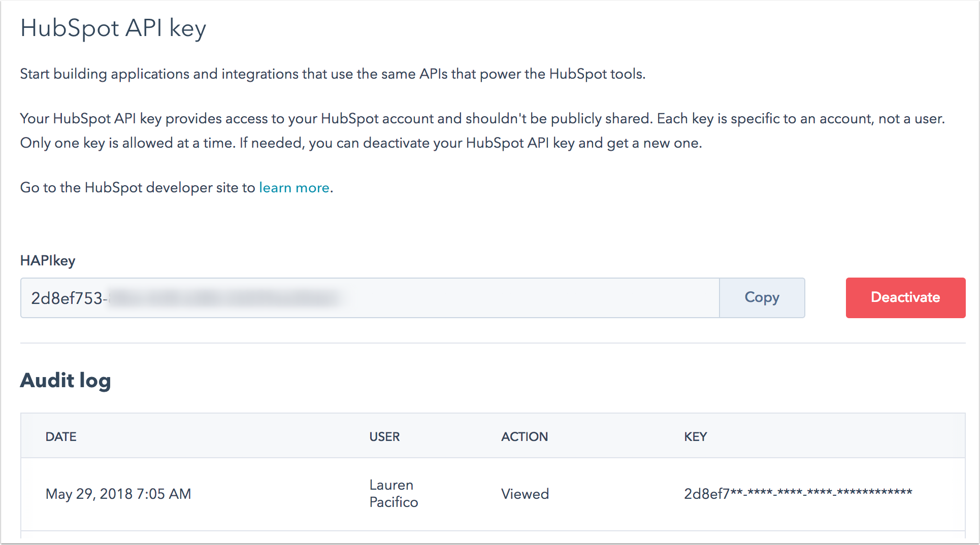Open the learn more link
Image resolution: width=980 pixels, height=545 pixels.
295,188
